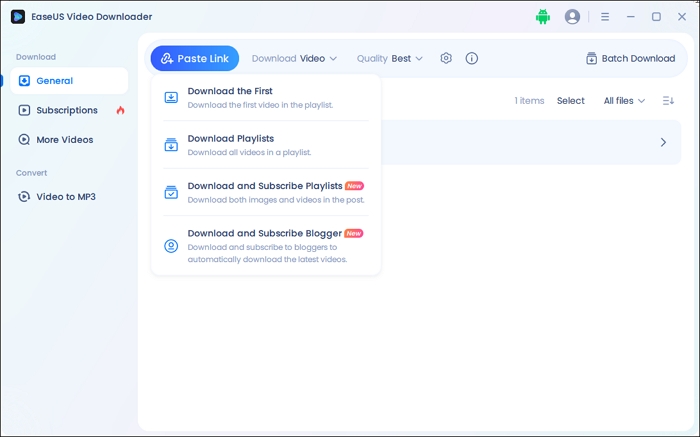Click the Batch Download stack icon
This screenshot has height=437, width=700.
[x=592, y=58]
